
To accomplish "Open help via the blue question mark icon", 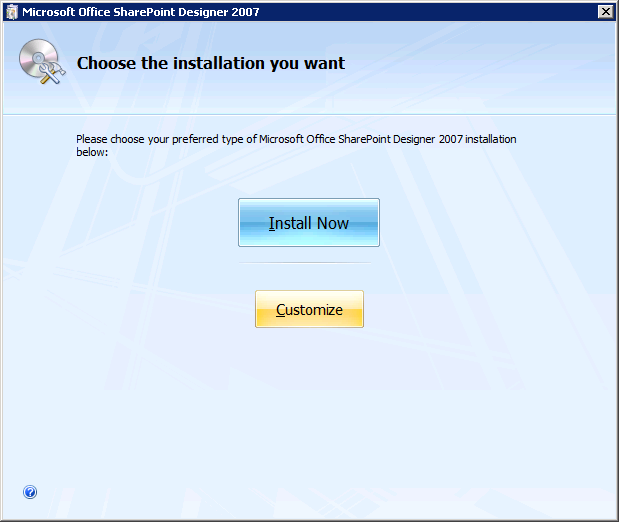I will click(30, 492).
